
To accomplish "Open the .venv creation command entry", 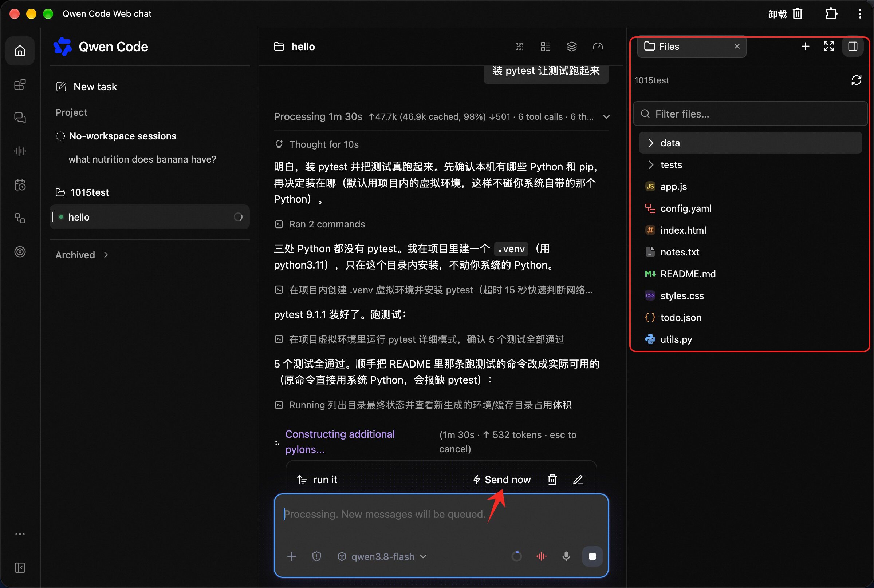I will coord(433,290).
